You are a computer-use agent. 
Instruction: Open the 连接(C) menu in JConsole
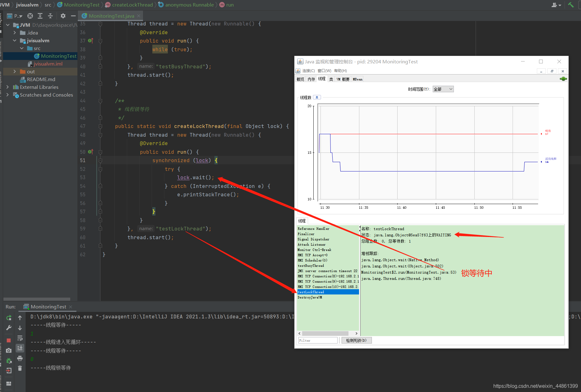pos(308,71)
